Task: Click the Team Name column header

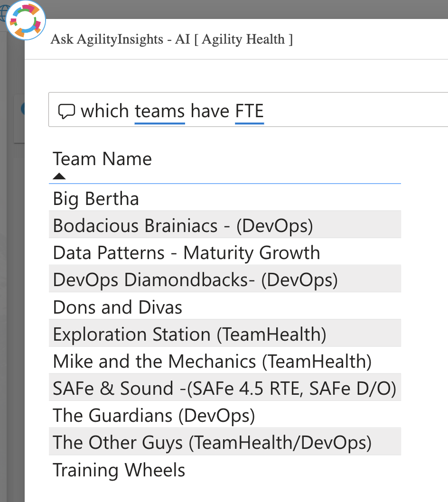Action: [x=102, y=159]
